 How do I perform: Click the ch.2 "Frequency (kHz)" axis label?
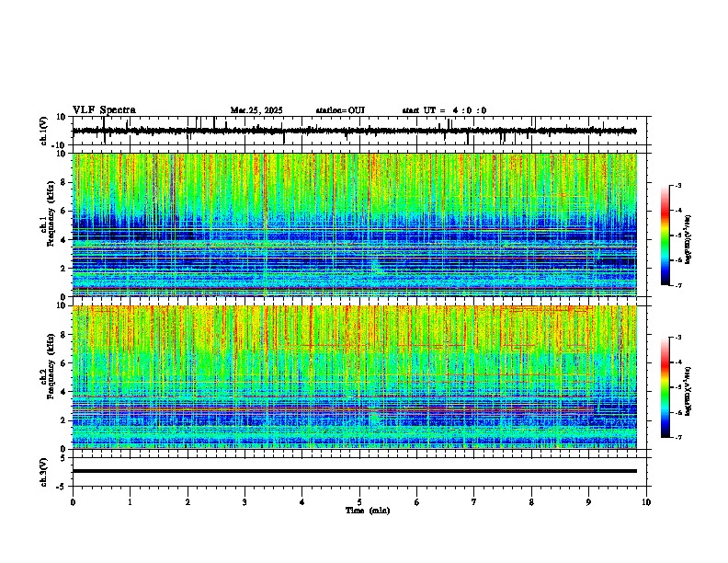pyautogui.click(x=51, y=366)
